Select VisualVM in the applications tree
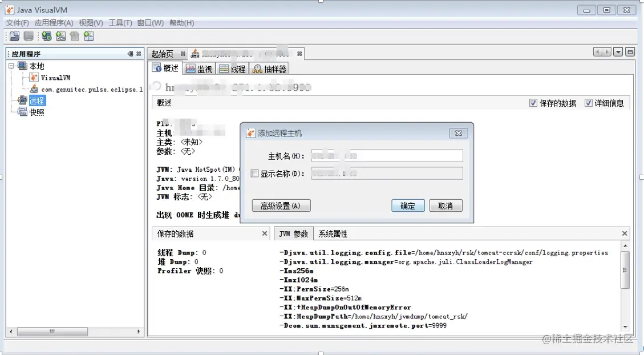Image resolution: width=644 pixels, height=355 pixels. (55, 77)
